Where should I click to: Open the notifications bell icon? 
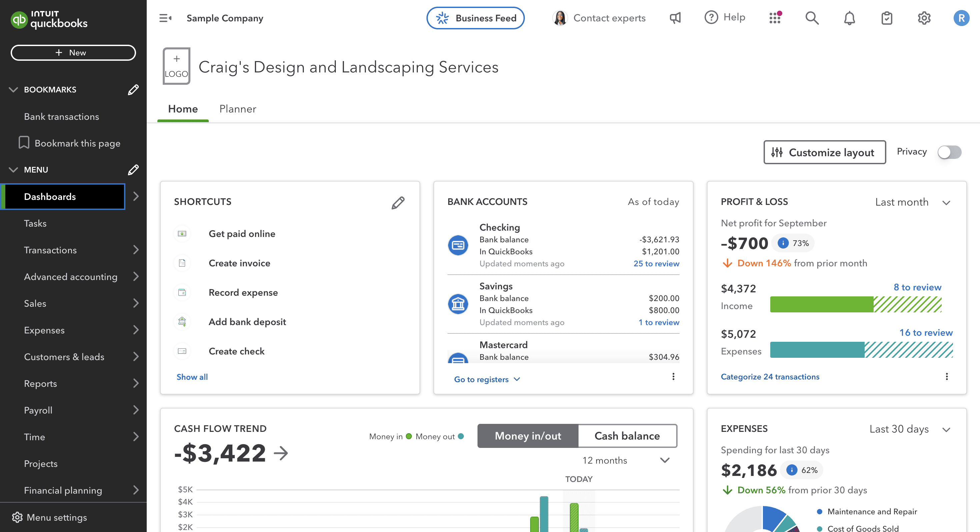click(849, 18)
